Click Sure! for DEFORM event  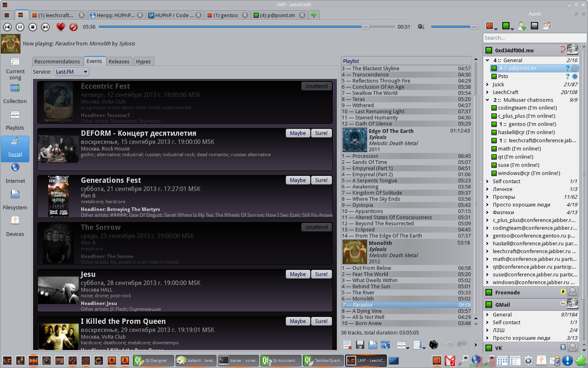tap(321, 133)
